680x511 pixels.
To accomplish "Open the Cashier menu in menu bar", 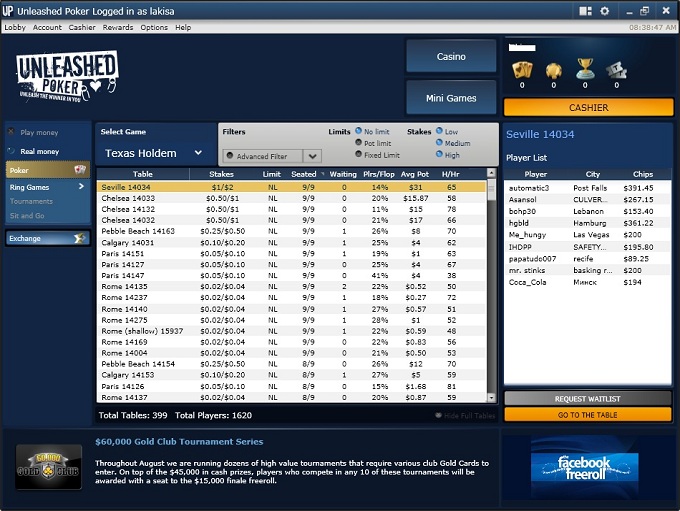I will [x=82, y=28].
